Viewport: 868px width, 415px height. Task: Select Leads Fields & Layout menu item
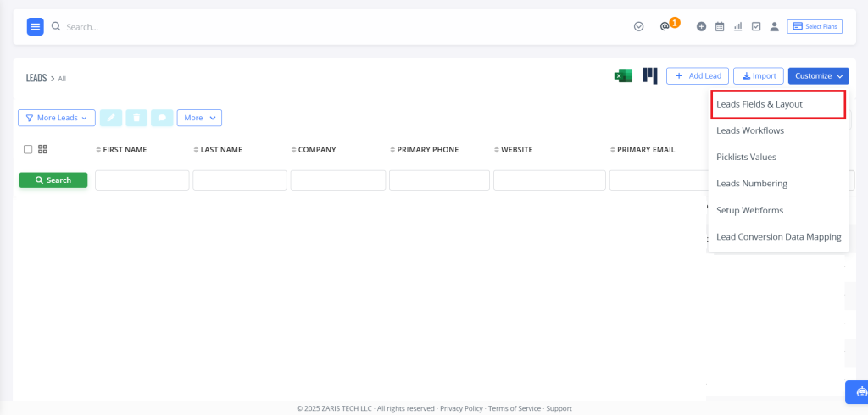point(778,104)
